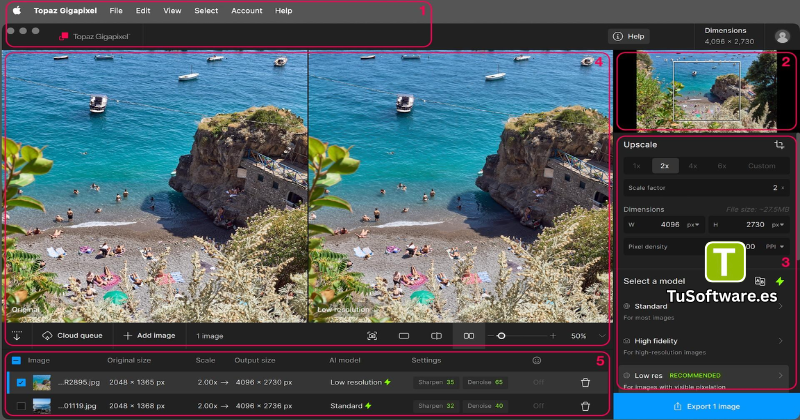
Task: Click the zoom slider handle
Action: 501,336
